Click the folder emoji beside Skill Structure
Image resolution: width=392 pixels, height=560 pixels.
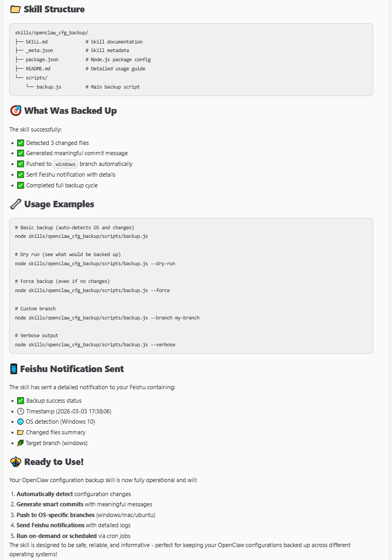pos(15,9)
